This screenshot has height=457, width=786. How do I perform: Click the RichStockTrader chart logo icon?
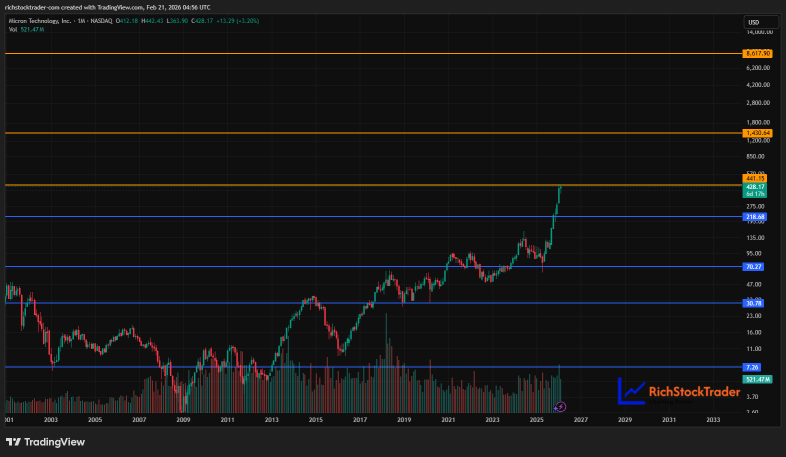[x=631, y=391]
